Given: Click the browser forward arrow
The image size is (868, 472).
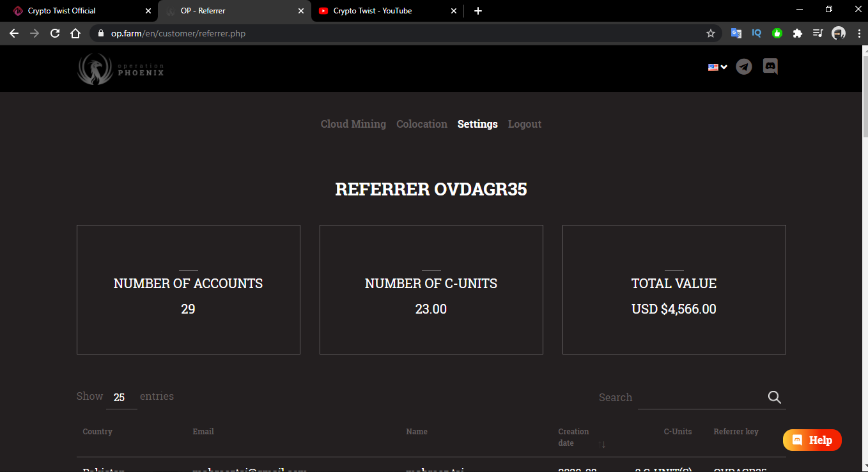Looking at the screenshot, I should pyautogui.click(x=35, y=33).
